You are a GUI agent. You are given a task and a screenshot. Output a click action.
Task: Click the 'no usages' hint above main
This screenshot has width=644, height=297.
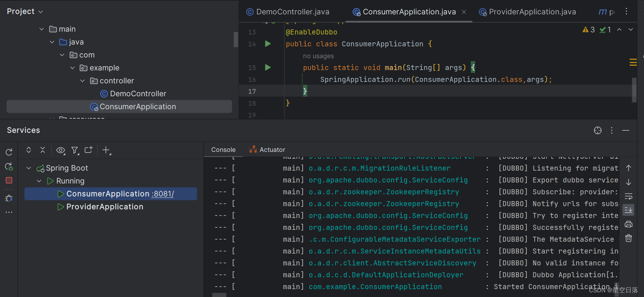pos(318,56)
